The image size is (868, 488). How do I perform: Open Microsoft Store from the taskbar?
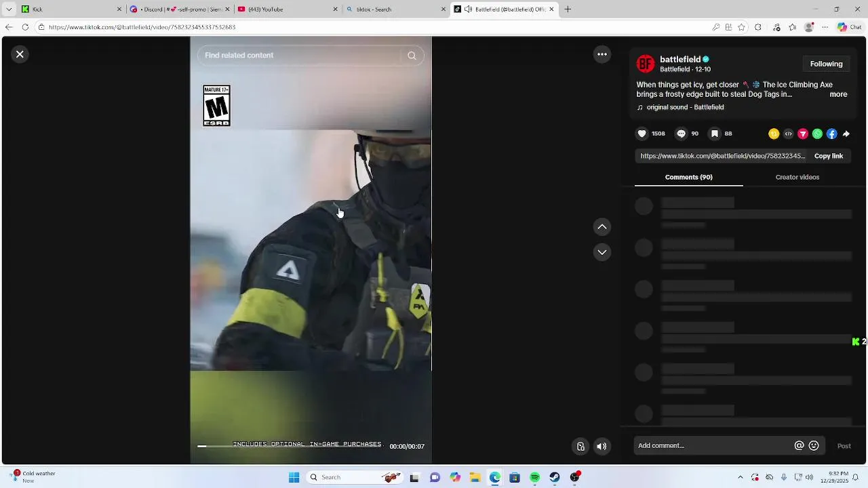pyautogui.click(x=515, y=477)
